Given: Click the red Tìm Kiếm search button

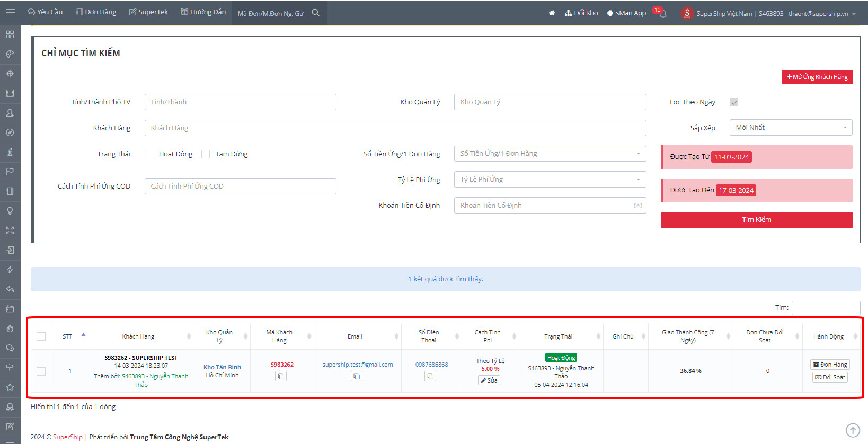Looking at the screenshot, I should pyautogui.click(x=757, y=220).
